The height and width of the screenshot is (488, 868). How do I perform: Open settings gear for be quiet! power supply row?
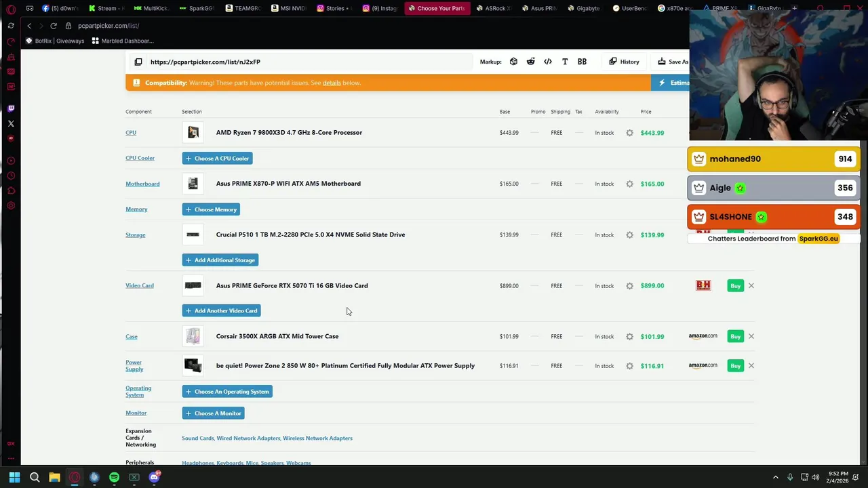(630, 366)
